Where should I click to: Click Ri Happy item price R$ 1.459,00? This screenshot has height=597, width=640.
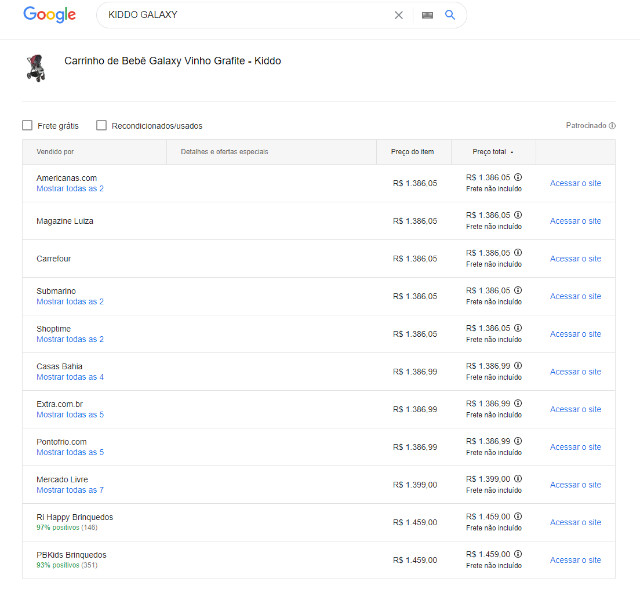coord(415,522)
